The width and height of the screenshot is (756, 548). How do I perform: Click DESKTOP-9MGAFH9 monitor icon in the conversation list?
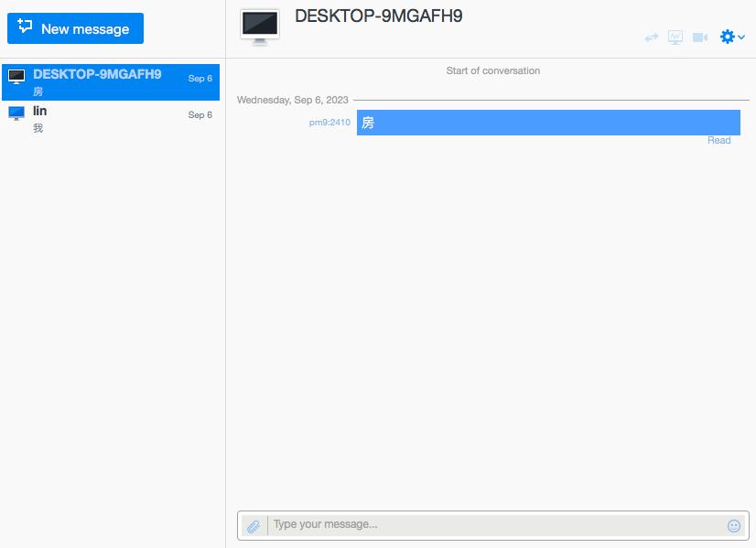pos(16,77)
